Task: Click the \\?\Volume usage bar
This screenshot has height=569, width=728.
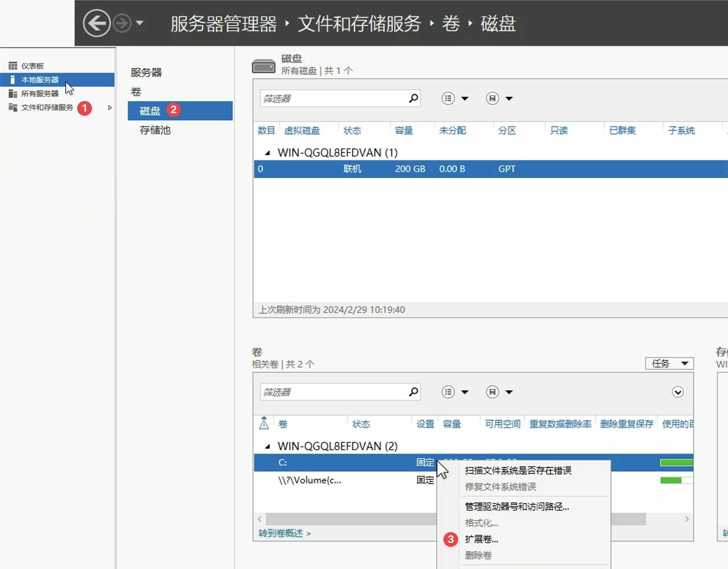Action: coord(676,480)
